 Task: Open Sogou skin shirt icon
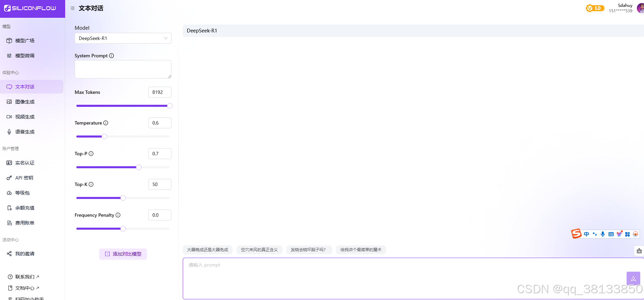[619, 234]
